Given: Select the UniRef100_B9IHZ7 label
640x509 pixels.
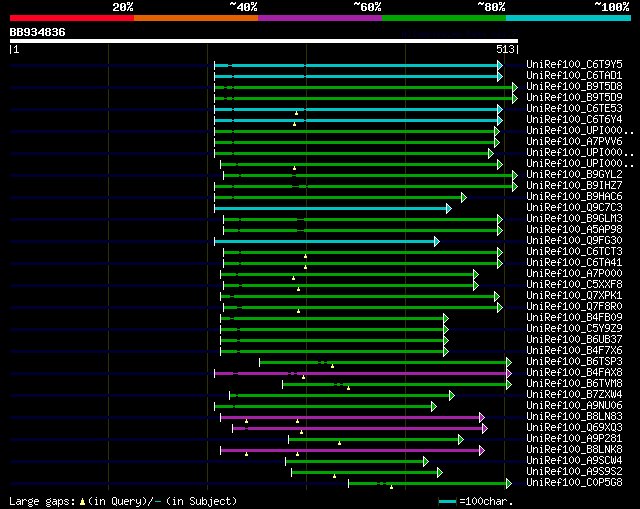Looking at the screenshot, I should point(574,185).
